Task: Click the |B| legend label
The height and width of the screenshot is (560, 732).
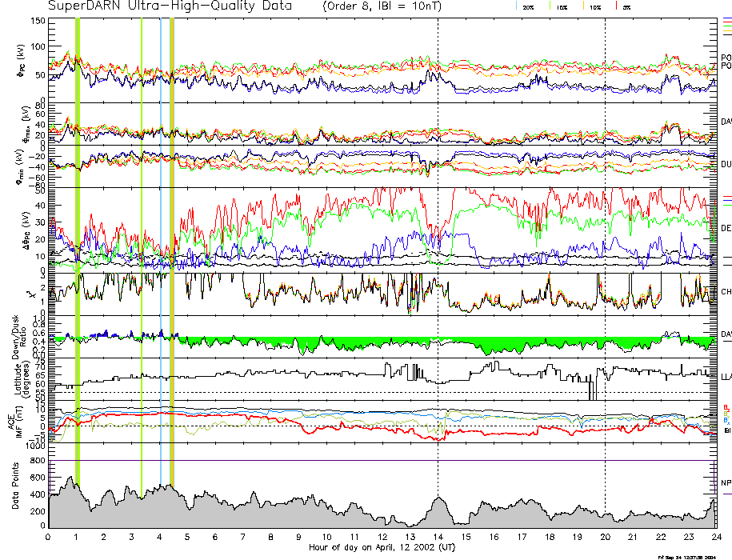Action: click(726, 430)
